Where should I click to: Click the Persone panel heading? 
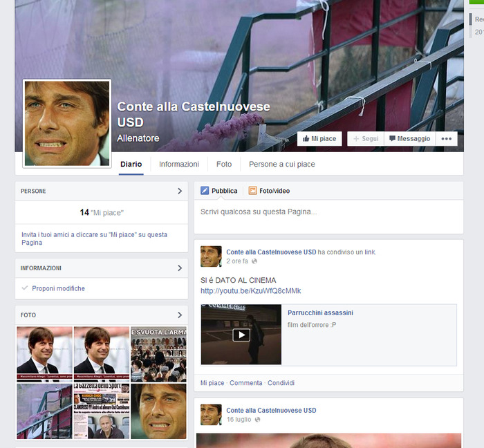pyautogui.click(x=33, y=191)
